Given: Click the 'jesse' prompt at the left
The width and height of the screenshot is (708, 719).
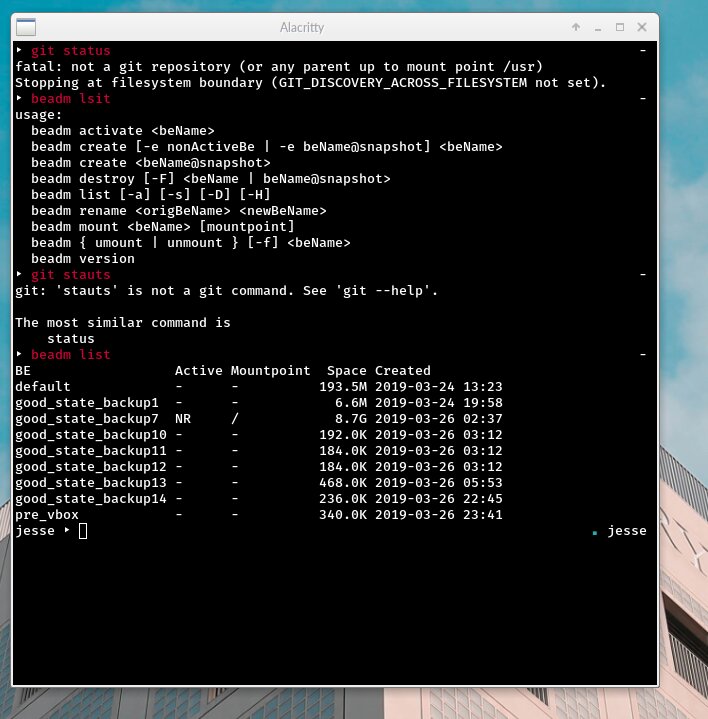Looking at the screenshot, I should tap(35, 531).
